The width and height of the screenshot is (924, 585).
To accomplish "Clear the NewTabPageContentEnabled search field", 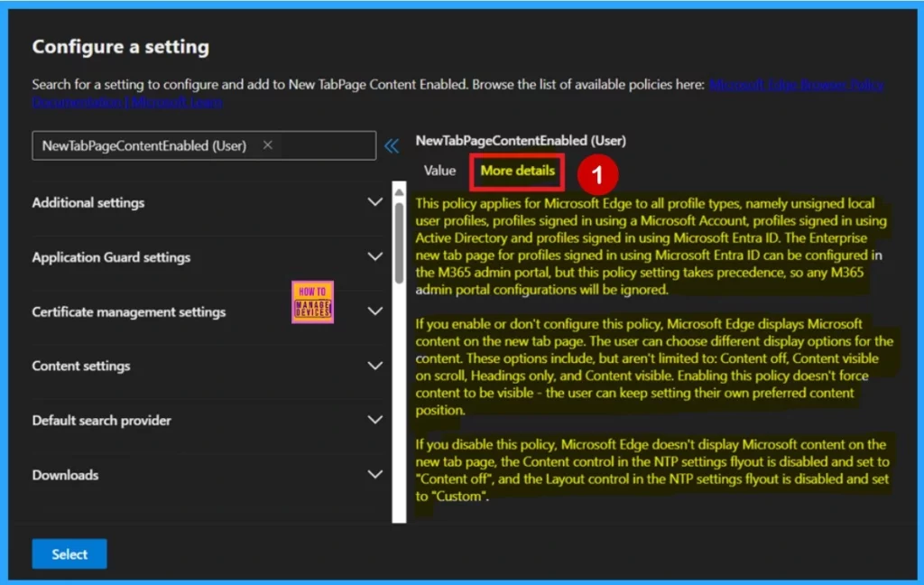I will point(267,145).
